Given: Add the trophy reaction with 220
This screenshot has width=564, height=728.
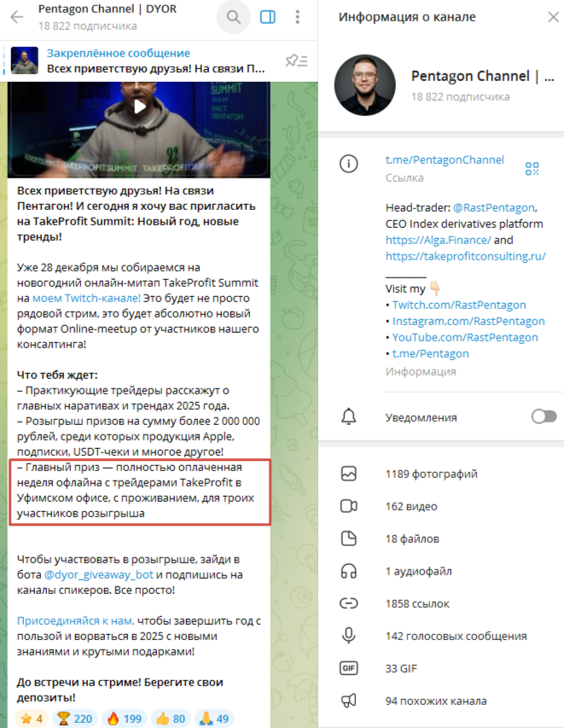Looking at the screenshot, I should click(75, 719).
